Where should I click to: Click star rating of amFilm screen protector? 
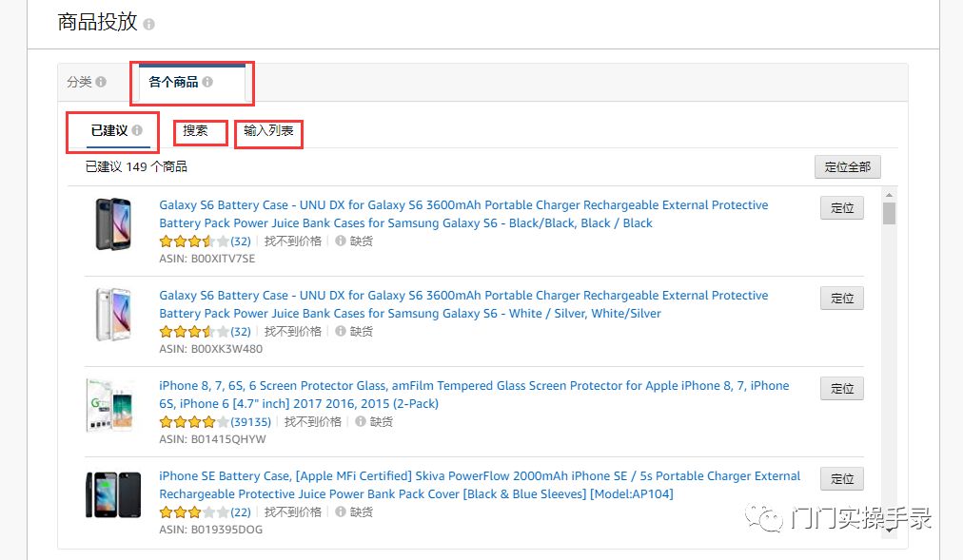(194, 422)
